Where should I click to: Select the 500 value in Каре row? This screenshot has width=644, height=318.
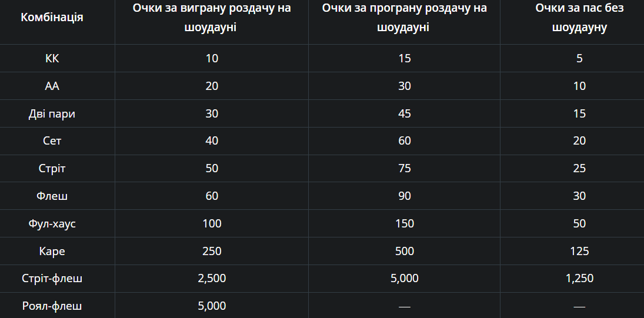[404, 251]
